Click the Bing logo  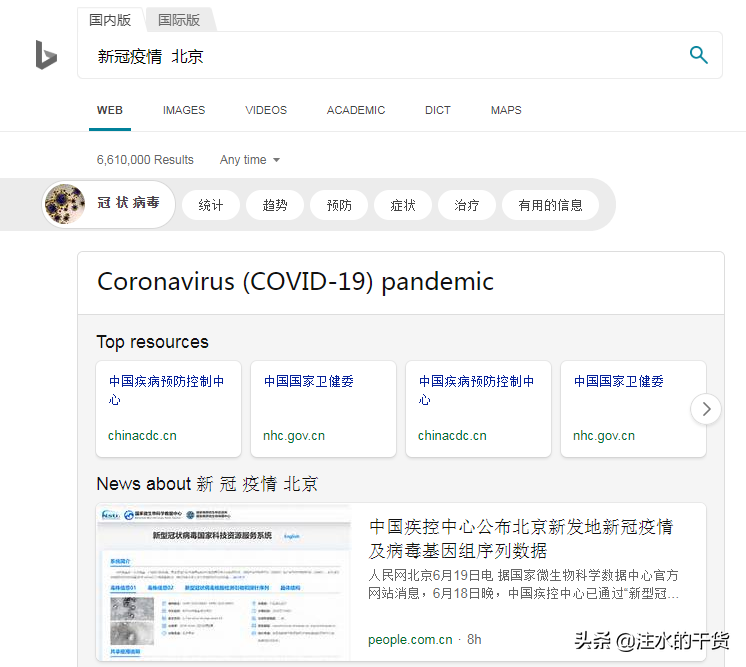[46, 55]
